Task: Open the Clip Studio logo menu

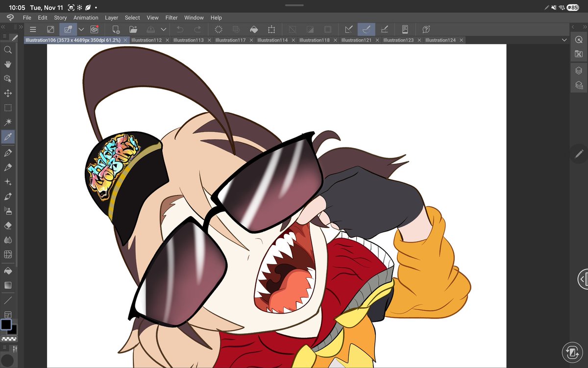Action: click(x=9, y=18)
